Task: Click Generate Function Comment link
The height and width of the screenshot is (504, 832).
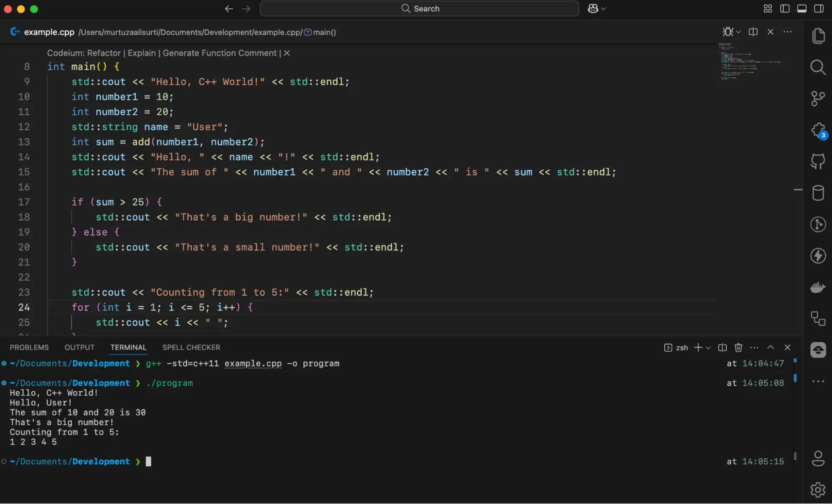Action: [219, 53]
